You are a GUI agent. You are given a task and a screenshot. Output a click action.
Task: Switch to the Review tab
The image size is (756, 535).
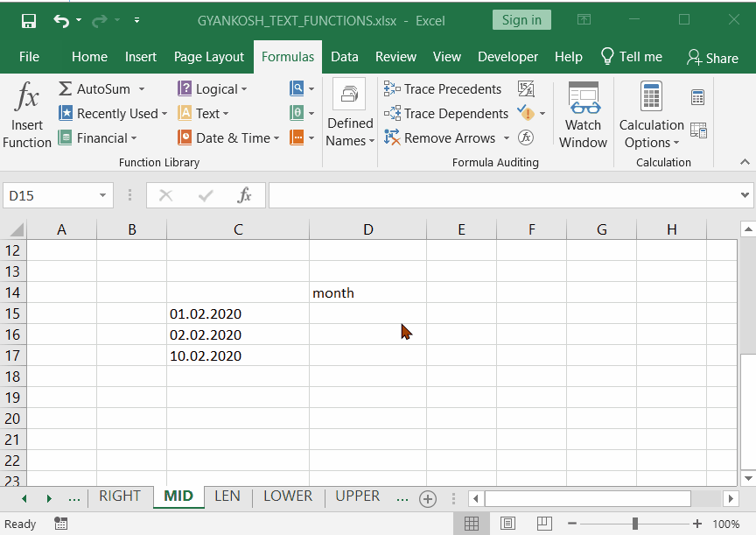click(x=395, y=57)
